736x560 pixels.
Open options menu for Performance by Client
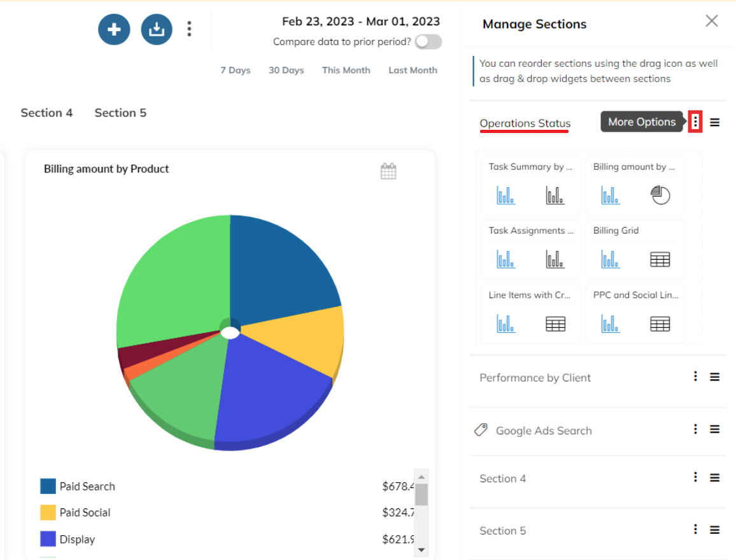(695, 376)
